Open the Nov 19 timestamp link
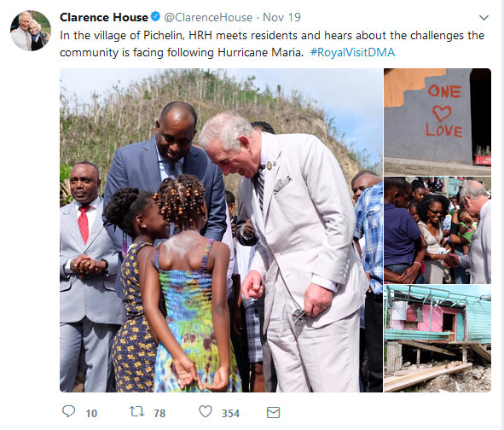 tap(282, 17)
